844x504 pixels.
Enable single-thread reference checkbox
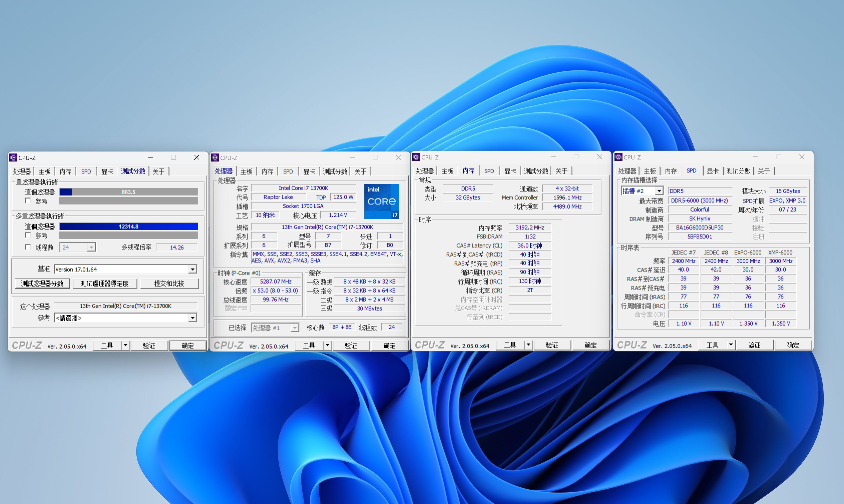tap(28, 201)
